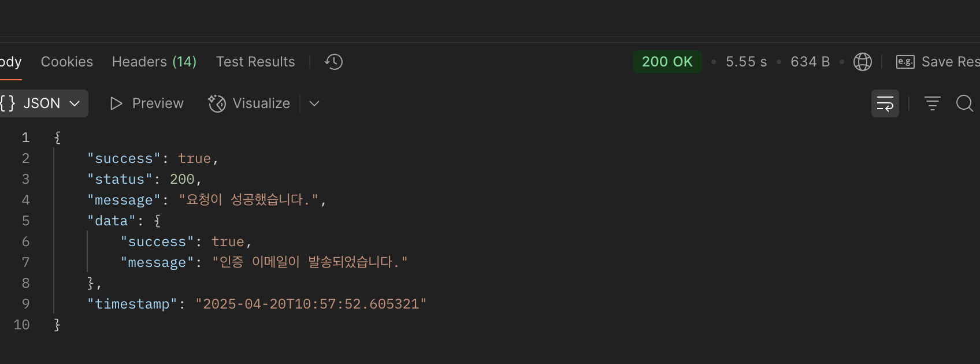Click the 200 OK status badge
The width and height of the screenshot is (980, 364).
[x=667, y=62]
